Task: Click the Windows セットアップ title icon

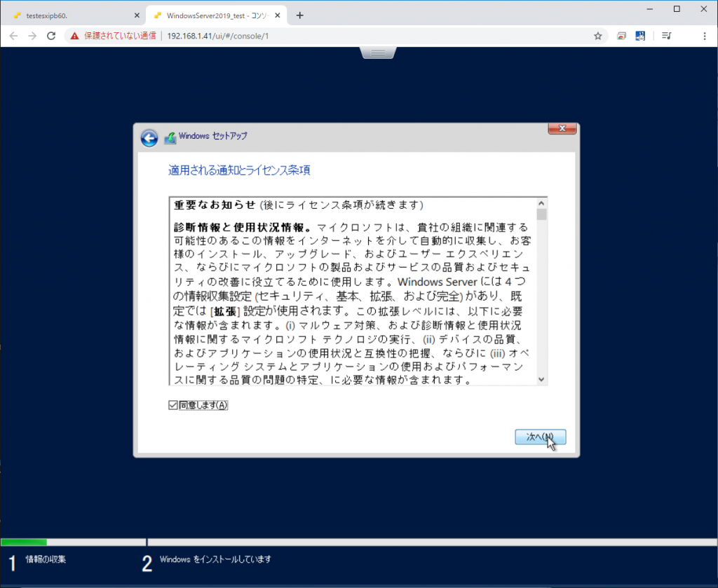Action: (170, 137)
